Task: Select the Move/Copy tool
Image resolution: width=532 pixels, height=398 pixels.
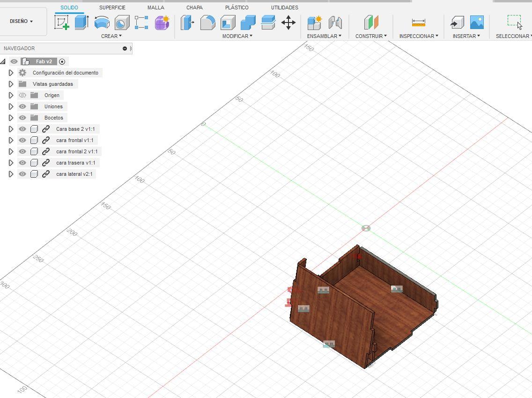Action: (288, 23)
